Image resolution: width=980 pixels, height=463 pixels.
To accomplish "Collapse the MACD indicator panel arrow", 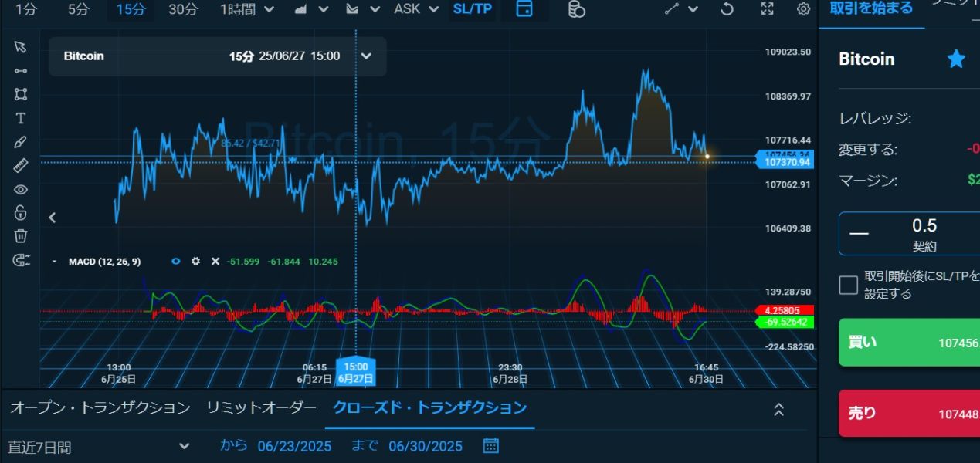I will [x=54, y=262].
